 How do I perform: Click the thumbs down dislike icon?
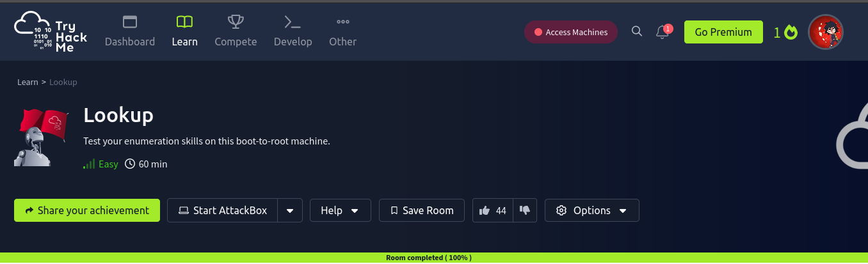click(525, 210)
